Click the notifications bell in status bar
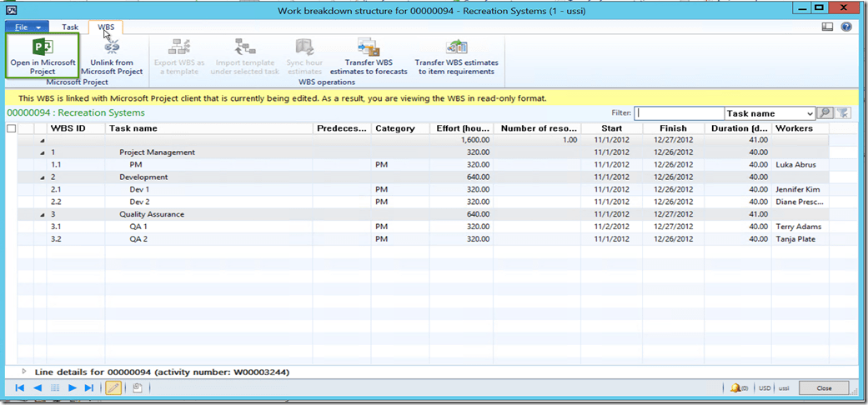The image size is (868, 405). [x=736, y=388]
